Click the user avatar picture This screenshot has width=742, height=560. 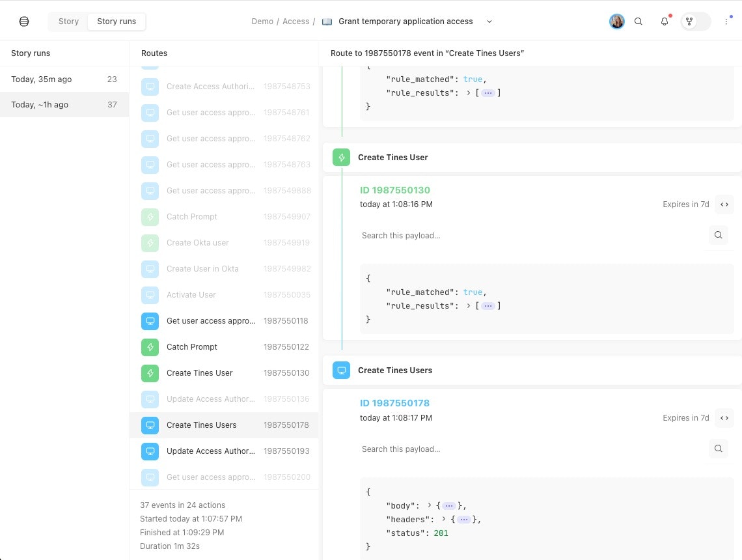click(x=616, y=21)
